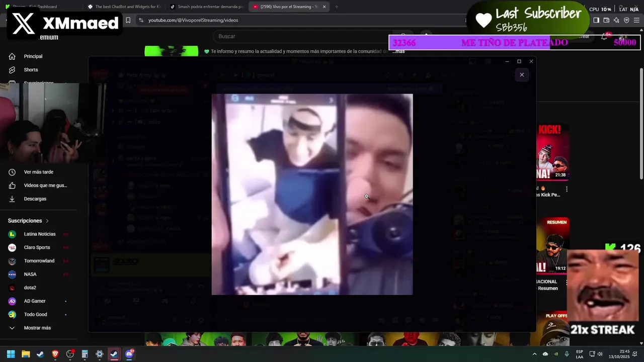The height and width of the screenshot is (362, 644).
Task: Click the enlarged blurry photo in the viewer
Action: click(312, 194)
